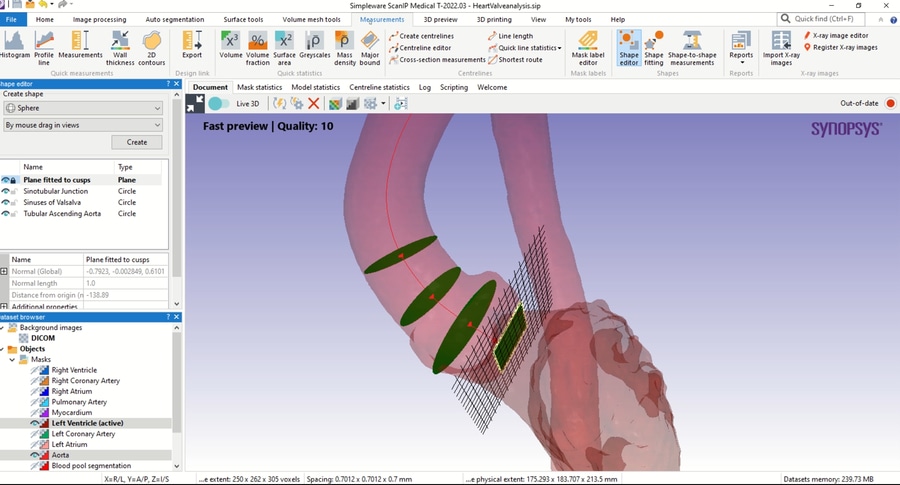The height and width of the screenshot is (485, 900).
Task: Select the DICOM background image
Action: 42,338
